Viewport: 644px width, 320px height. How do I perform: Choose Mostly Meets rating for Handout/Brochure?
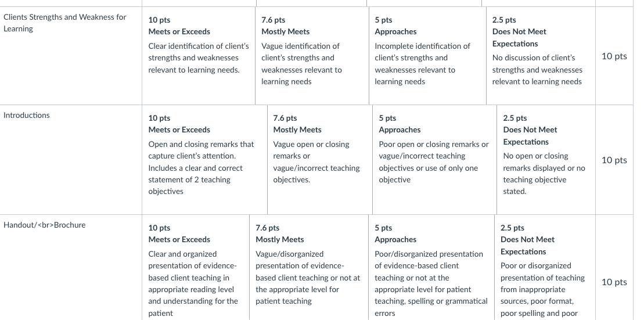click(309, 267)
